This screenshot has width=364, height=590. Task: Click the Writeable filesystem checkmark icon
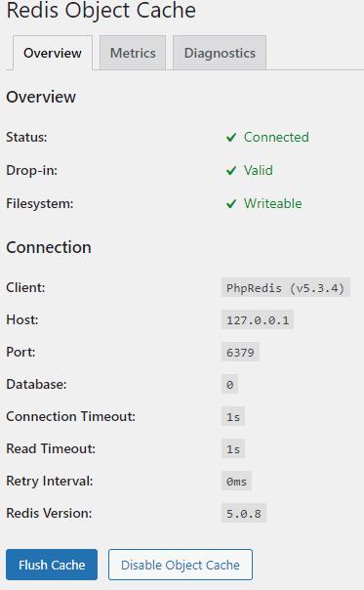click(x=231, y=203)
